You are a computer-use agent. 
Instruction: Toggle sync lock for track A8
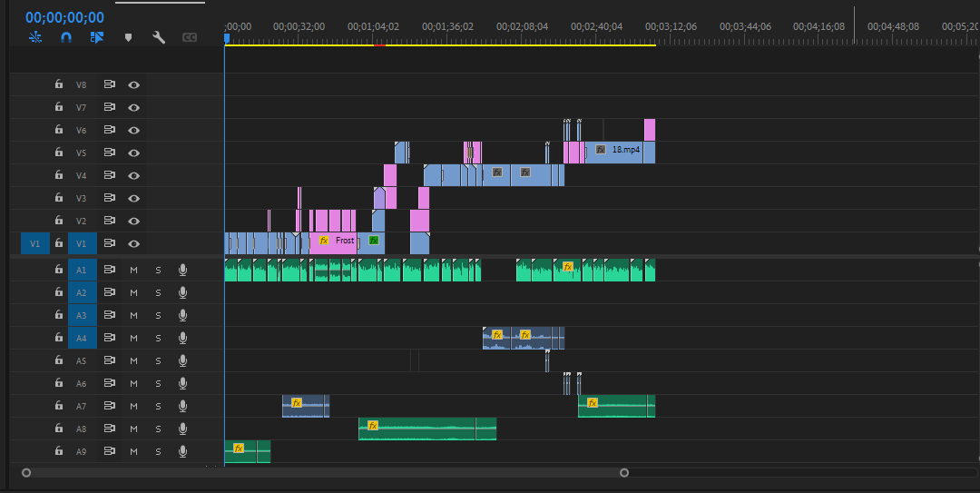(x=110, y=429)
